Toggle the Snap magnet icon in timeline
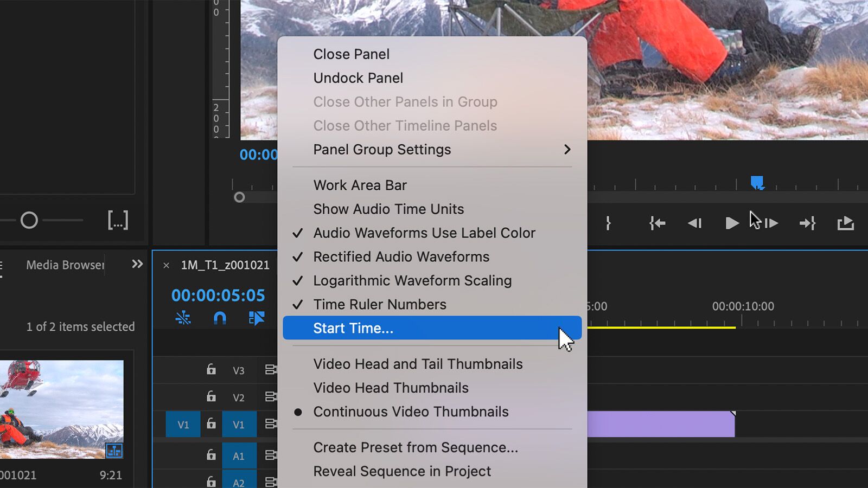868x488 pixels. point(221,318)
